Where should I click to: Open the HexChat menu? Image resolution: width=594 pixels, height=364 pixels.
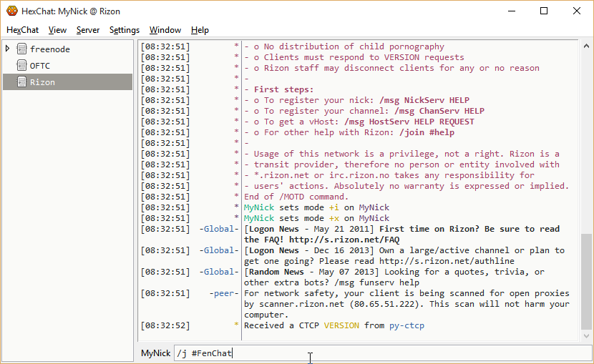pos(23,30)
